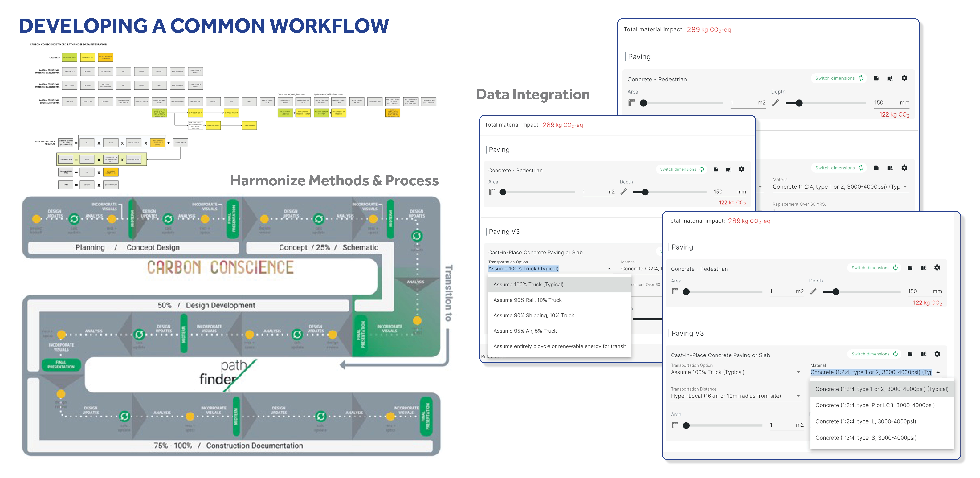The height and width of the screenshot is (478, 980).
Task: Click Area ruler icon under Transportation Distance
Action: coord(675,425)
